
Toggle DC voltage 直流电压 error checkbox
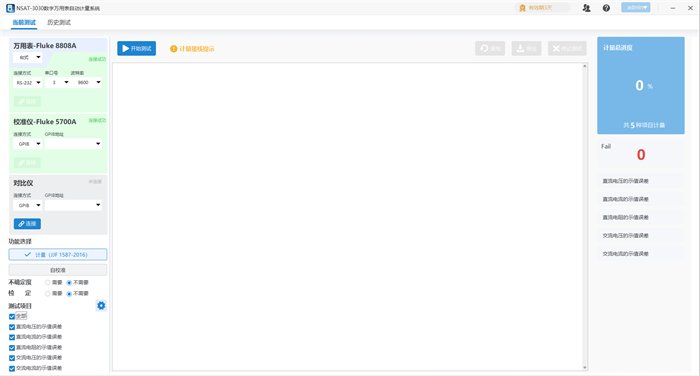click(x=12, y=327)
